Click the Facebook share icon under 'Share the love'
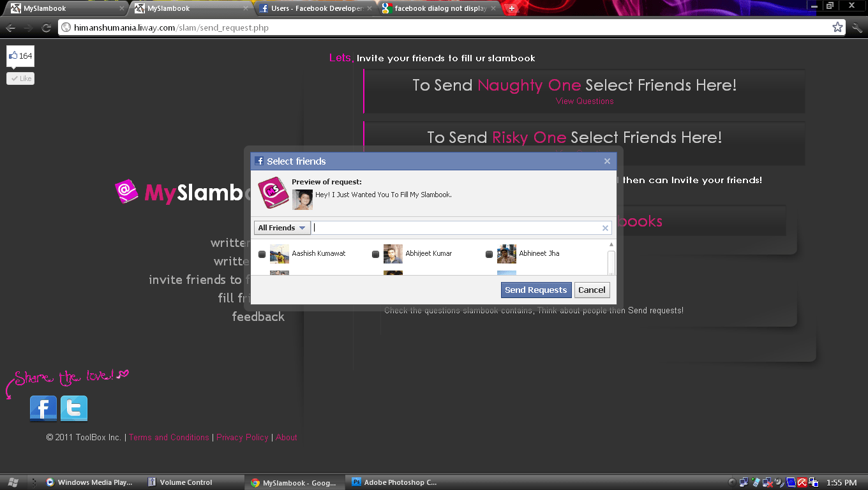This screenshot has height=490, width=868. pyautogui.click(x=43, y=408)
